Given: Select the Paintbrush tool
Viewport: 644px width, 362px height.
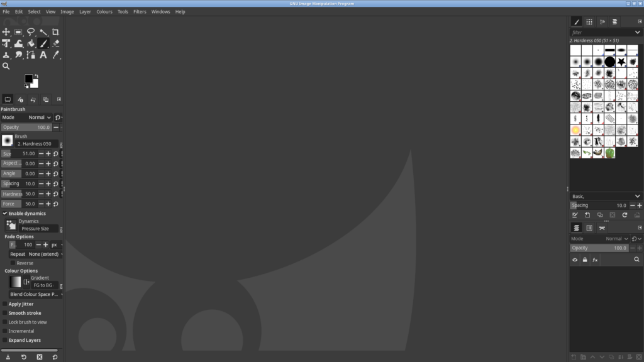Looking at the screenshot, I should coord(43,43).
